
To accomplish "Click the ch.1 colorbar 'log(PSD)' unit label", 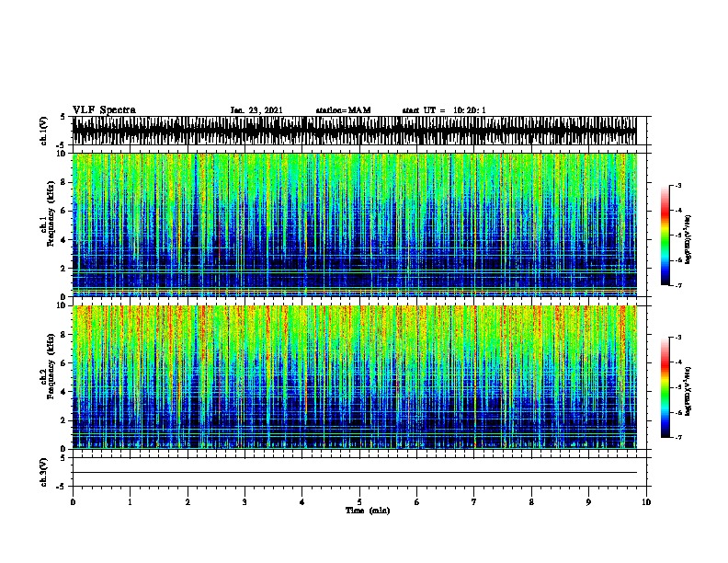I will tap(688, 240).
